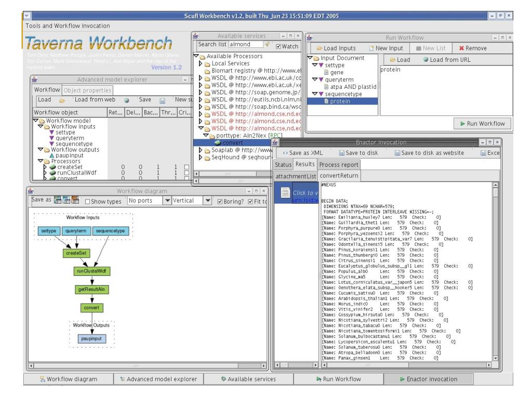Click the Run Workflow button with green arrow
Viewport: 532px width, 399px height.
click(x=483, y=124)
